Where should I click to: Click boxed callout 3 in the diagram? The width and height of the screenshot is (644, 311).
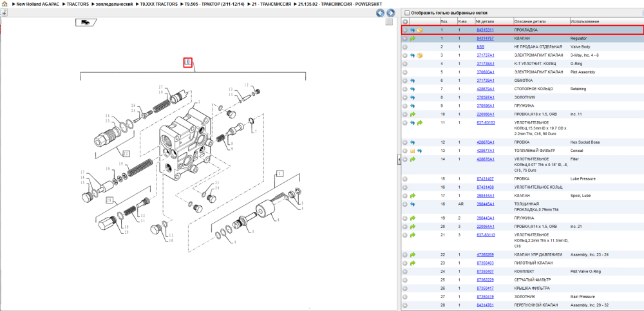click(x=279, y=173)
